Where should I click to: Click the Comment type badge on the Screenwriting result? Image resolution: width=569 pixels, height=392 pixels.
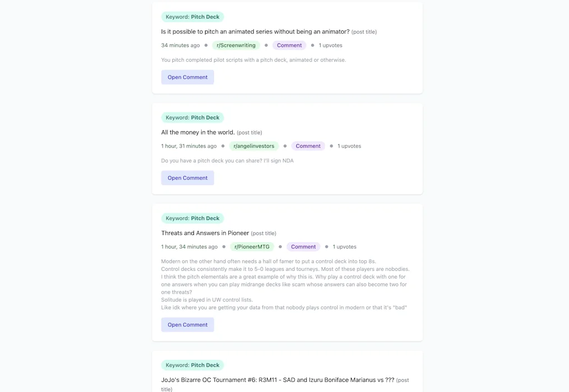[x=290, y=45]
